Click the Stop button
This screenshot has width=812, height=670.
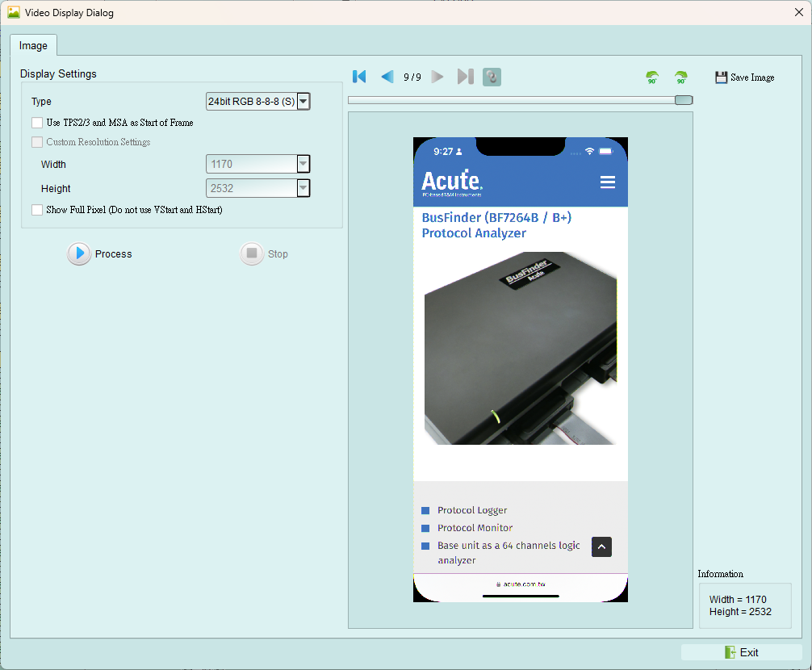coord(264,253)
